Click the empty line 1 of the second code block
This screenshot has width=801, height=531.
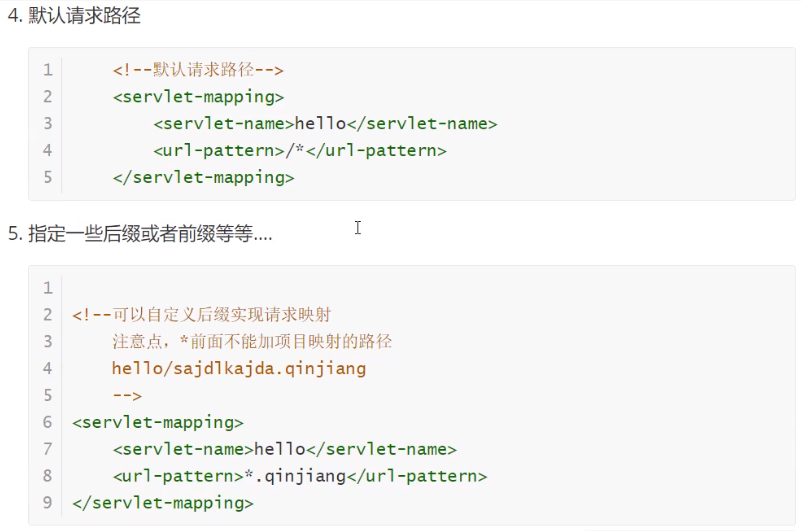[428, 288]
